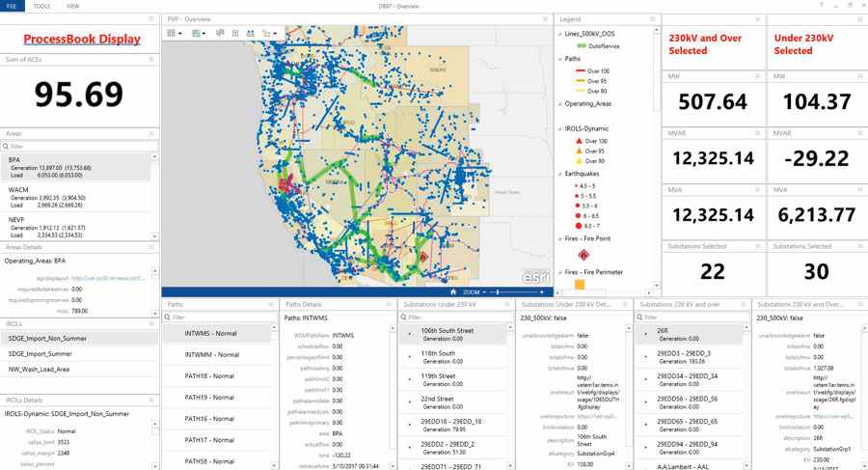Image resolution: width=868 pixels, height=470 pixels.
Task: Click the square frame map toolbar icon
Action: point(235,34)
